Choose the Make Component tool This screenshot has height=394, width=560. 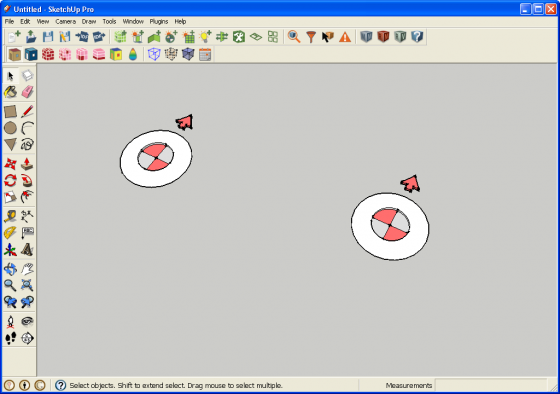click(x=27, y=76)
